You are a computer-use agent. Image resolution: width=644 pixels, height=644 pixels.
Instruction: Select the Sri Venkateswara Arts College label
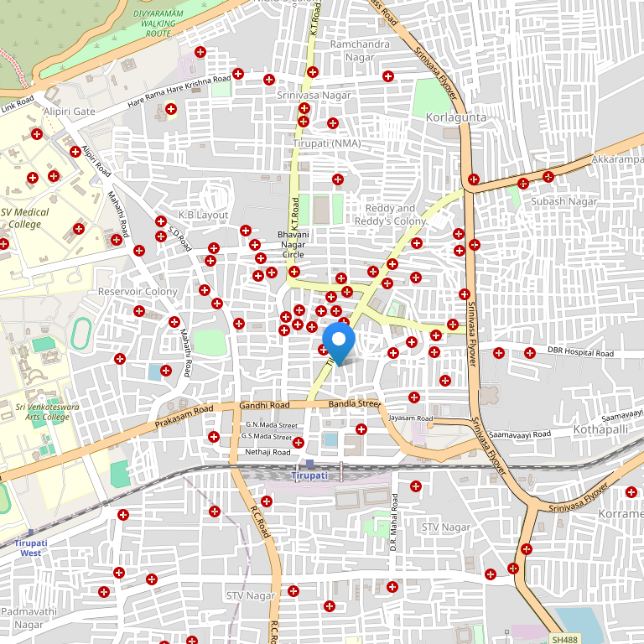point(42,411)
